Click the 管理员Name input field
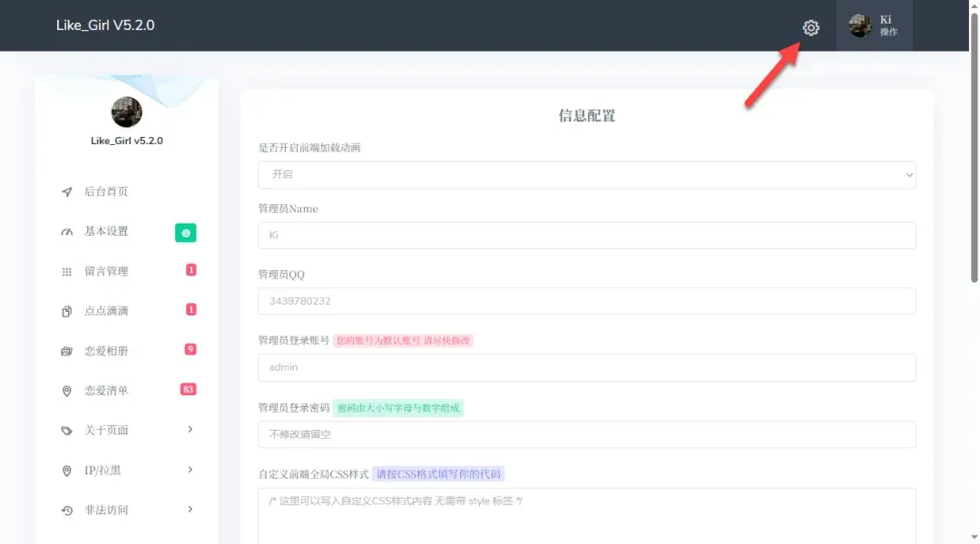Screen dimensions: 980x544 [x=586, y=236]
